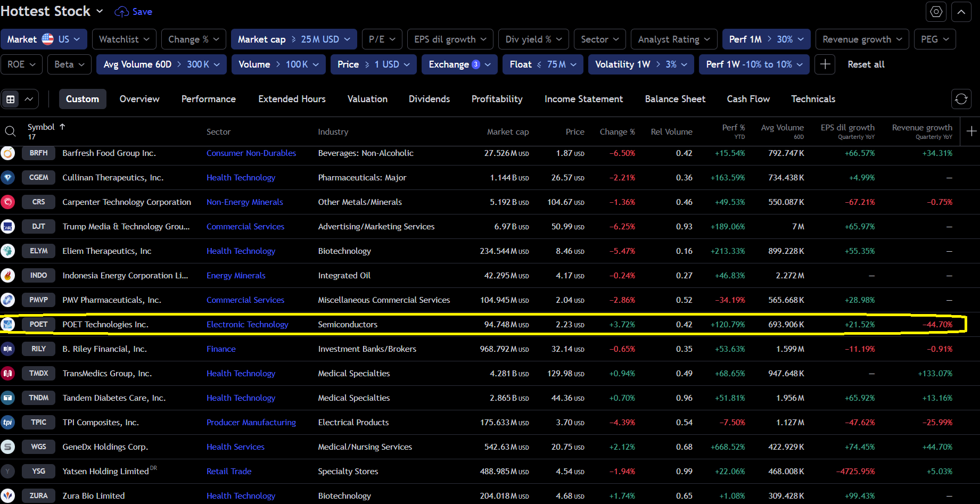Add a new filter with the plus button
The width and height of the screenshot is (980, 504).
[x=825, y=64]
